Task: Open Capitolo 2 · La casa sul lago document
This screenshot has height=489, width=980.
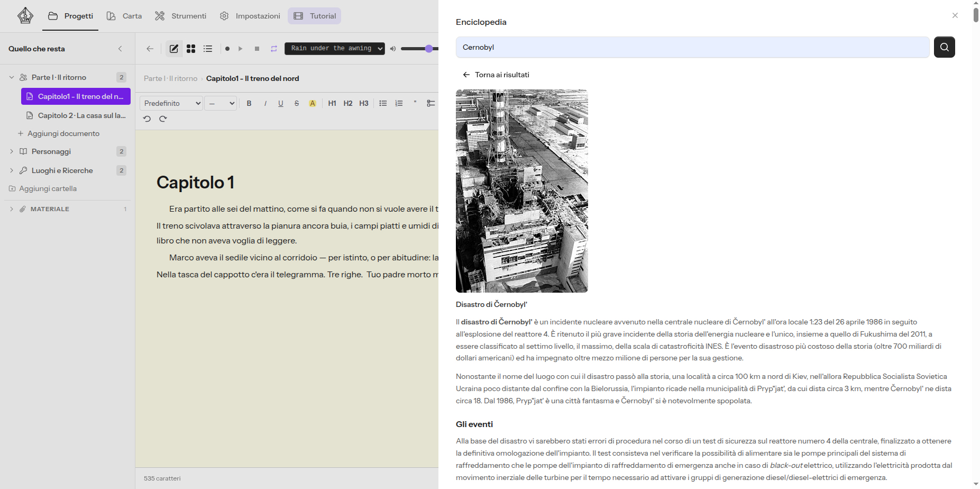Action: [76, 115]
